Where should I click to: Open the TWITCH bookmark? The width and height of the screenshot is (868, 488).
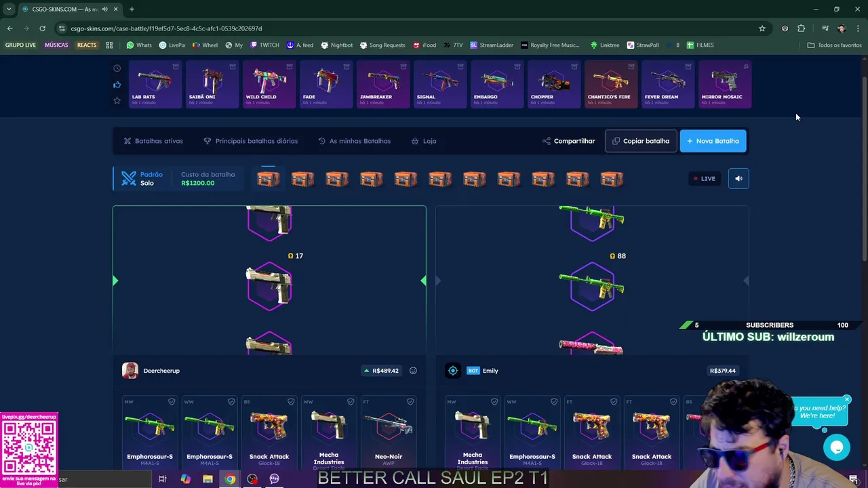(264, 45)
